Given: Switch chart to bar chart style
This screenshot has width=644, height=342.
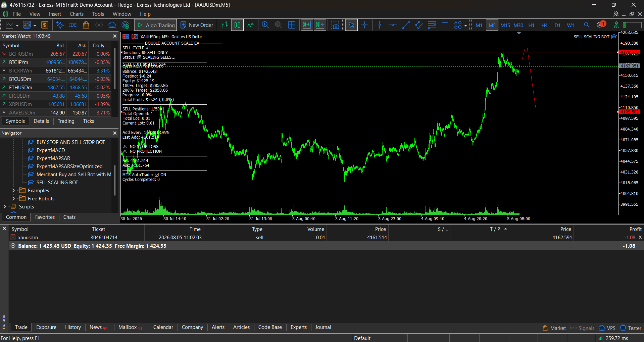Looking at the screenshot, I should tap(224, 25).
